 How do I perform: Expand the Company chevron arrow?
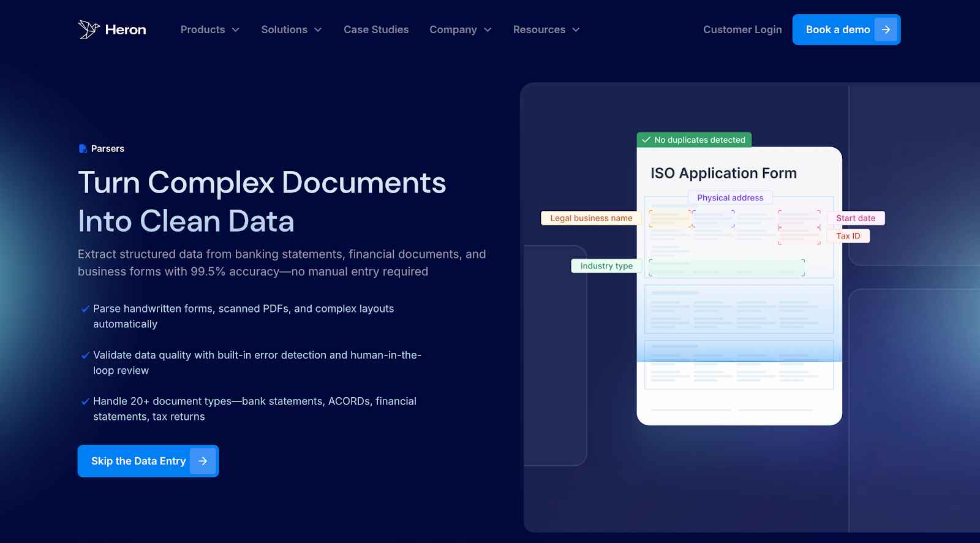[488, 30]
